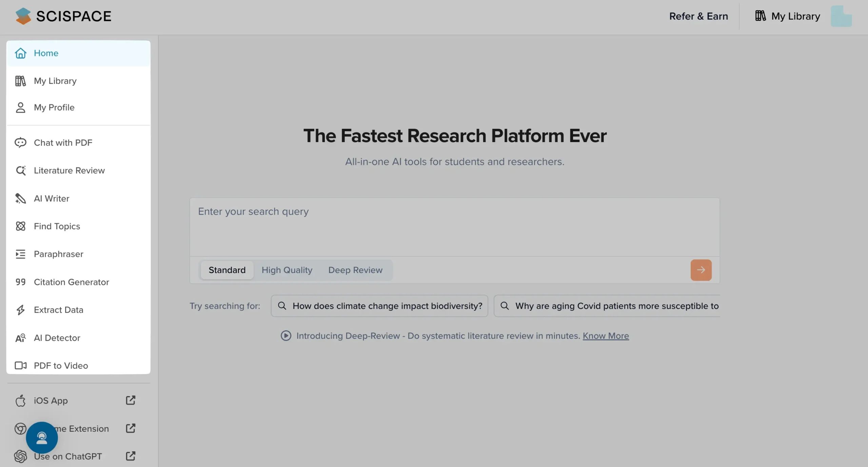Click the iOS App apple icon

tap(21, 401)
